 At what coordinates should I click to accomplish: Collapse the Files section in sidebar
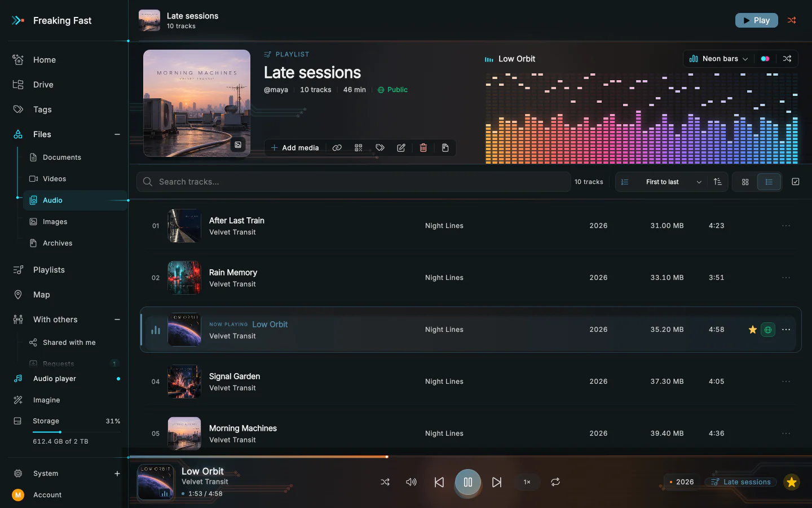coord(117,134)
